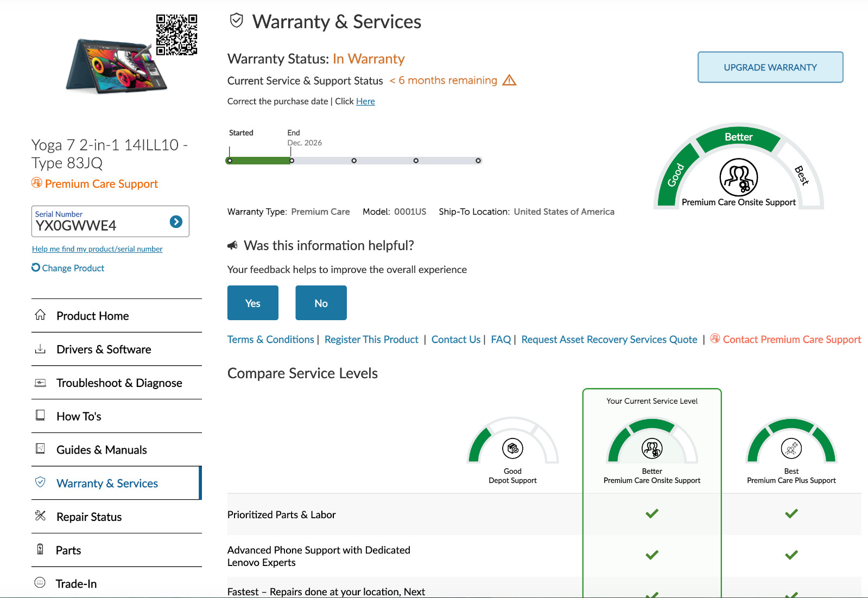Open How To's section

click(x=117, y=416)
